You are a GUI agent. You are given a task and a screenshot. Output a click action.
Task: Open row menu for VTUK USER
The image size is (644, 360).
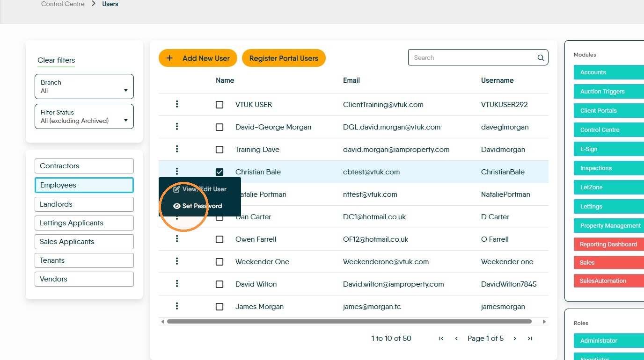coord(177,104)
